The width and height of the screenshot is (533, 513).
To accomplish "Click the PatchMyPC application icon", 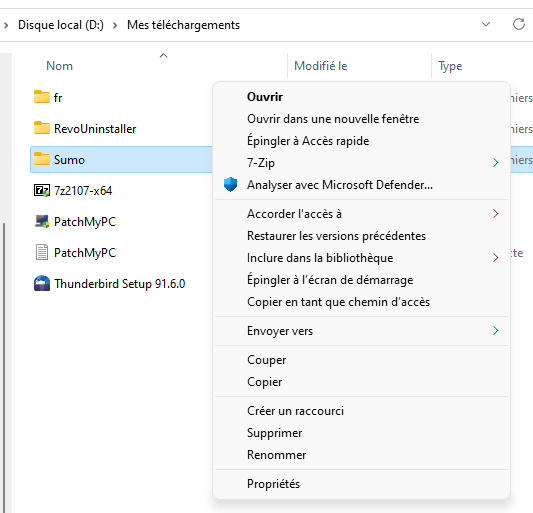I will pyautogui.click(x=42, y=221).
